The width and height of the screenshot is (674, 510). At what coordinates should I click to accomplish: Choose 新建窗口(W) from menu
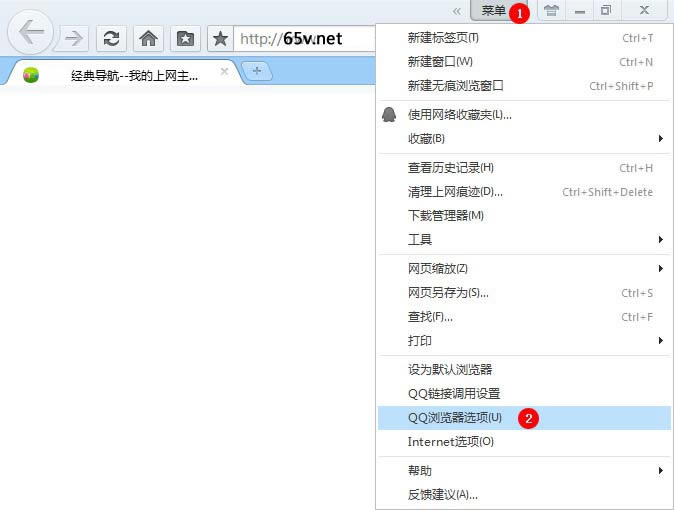tap(524, 62)
